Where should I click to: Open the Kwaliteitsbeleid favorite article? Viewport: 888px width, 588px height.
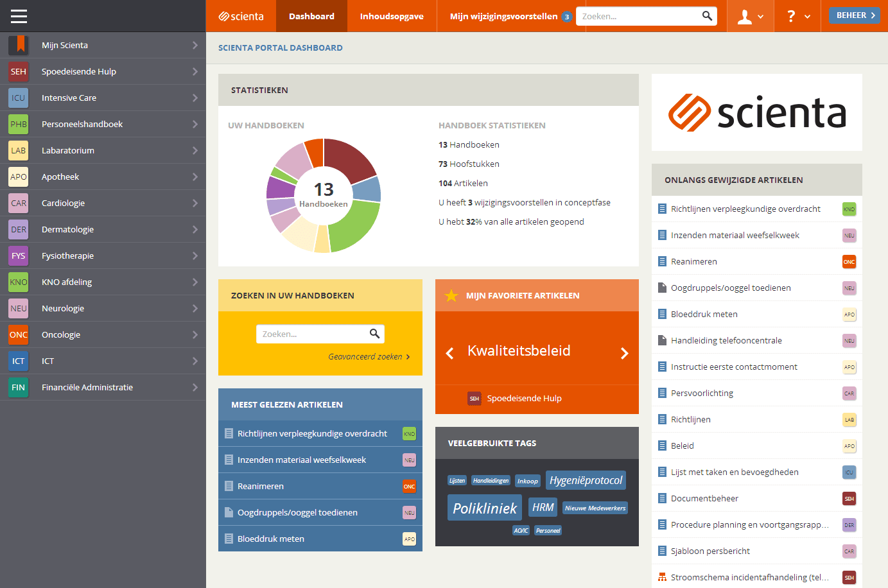519,350
